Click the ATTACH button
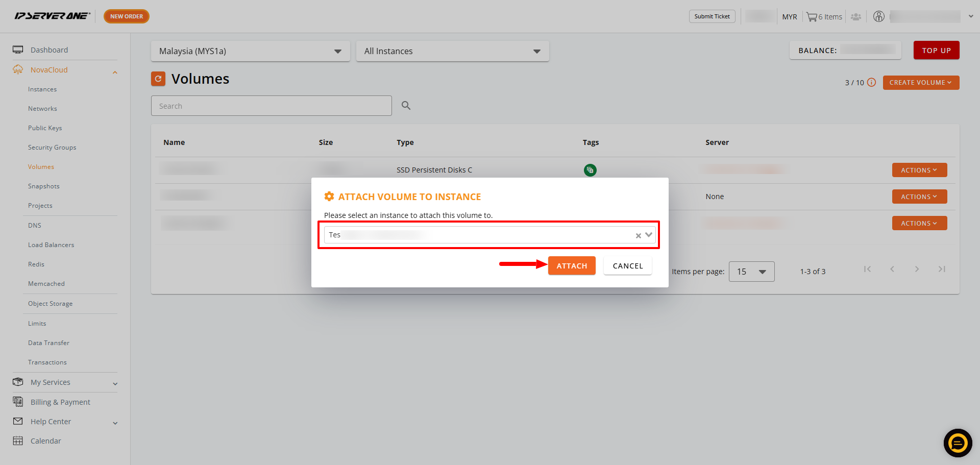 pyautogui.click(x=572, y=265)
